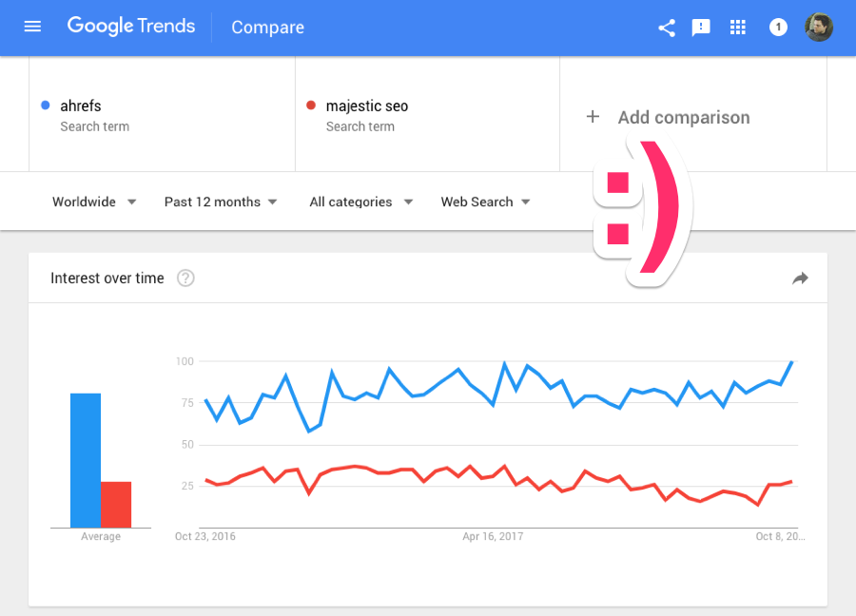Expand the Worldwide region dropdown
The width and height of the screenshot is (856, 616).
(x=94, y=202)
